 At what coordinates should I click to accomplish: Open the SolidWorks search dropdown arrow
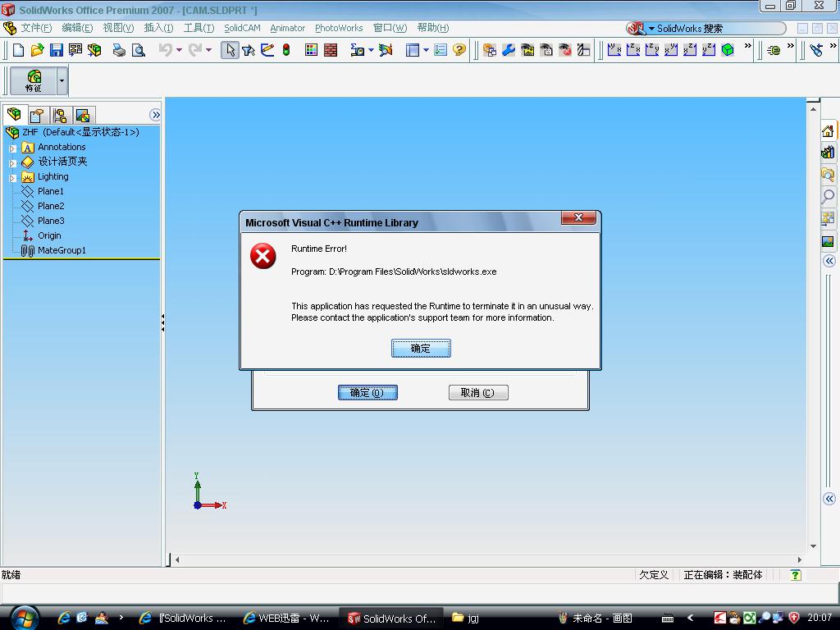point(651,29)
